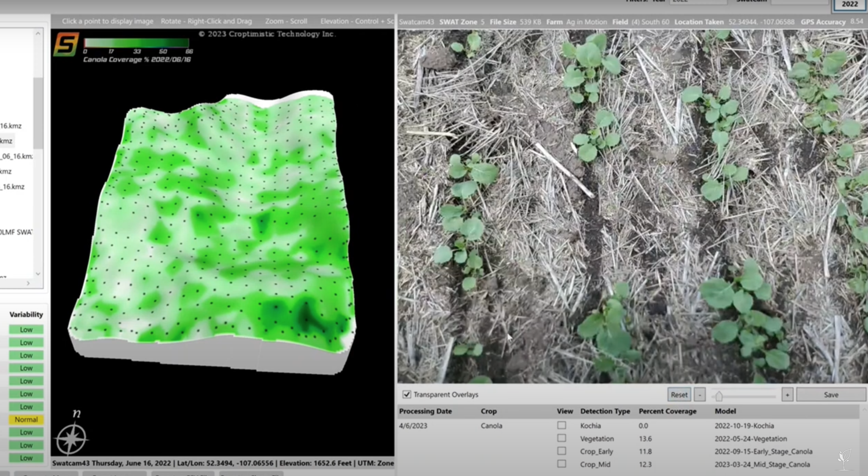Toggle the Transparent Overlays checkbox
This screenshot has height=476, width=868.
[407, 394]
